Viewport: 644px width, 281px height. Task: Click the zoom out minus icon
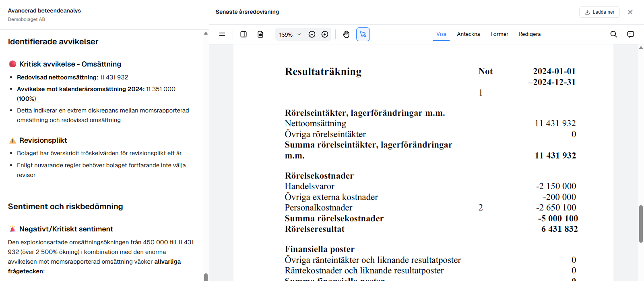(312, 34)
